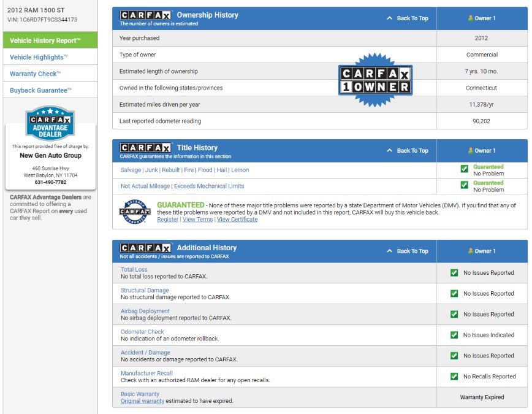This screenshot has height=414, width=532.
Task: Click the Structural Damage link
Action: click(x=145, y=290)
